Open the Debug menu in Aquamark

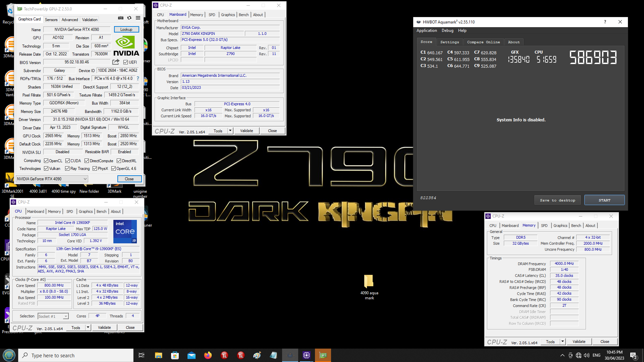(x=447, y=31)
